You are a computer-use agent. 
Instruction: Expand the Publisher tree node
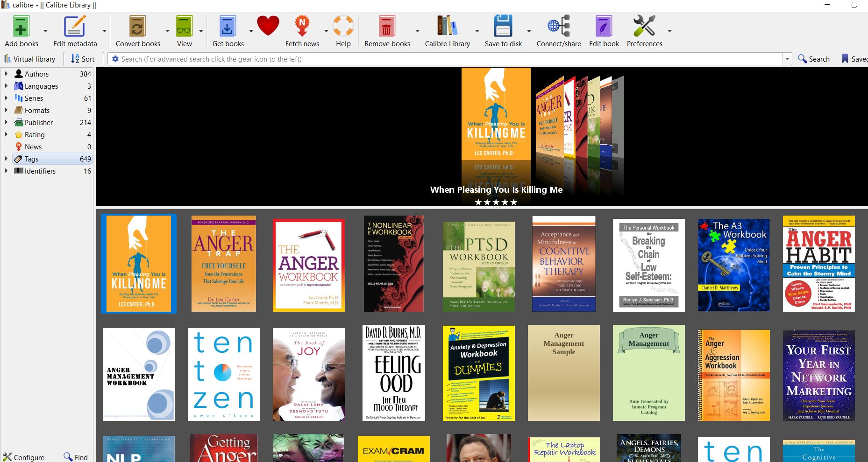[x=6, y=122]
